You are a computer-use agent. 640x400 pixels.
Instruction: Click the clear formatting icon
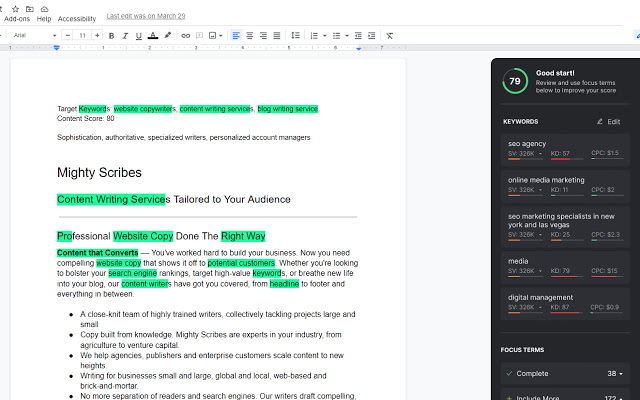pyautogui.click(x=389, y=35)
